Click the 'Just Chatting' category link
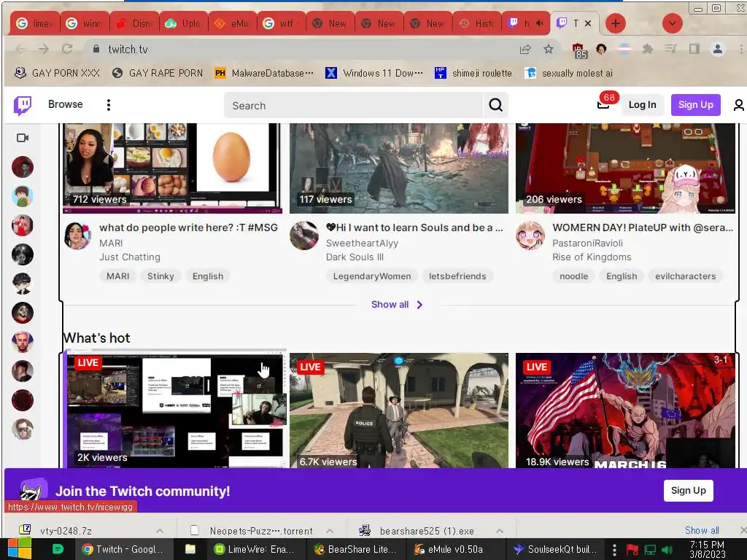This screenshot has width=747, height=560. click(x=130, y=257)
